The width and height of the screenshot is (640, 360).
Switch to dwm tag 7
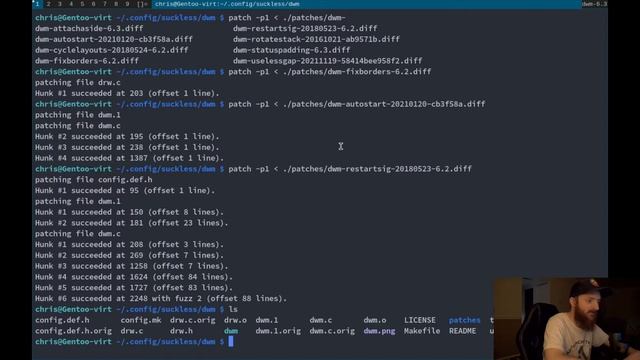(105, 4)
